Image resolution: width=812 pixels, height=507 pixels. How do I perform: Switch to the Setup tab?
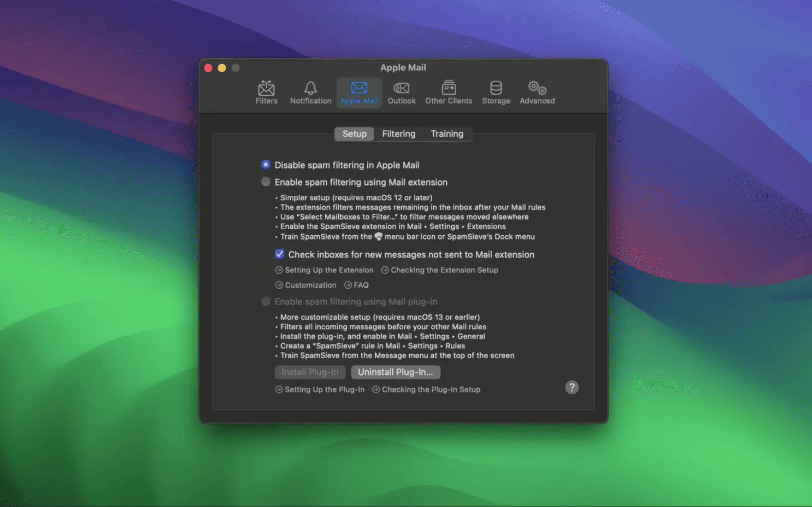point(355,134)
